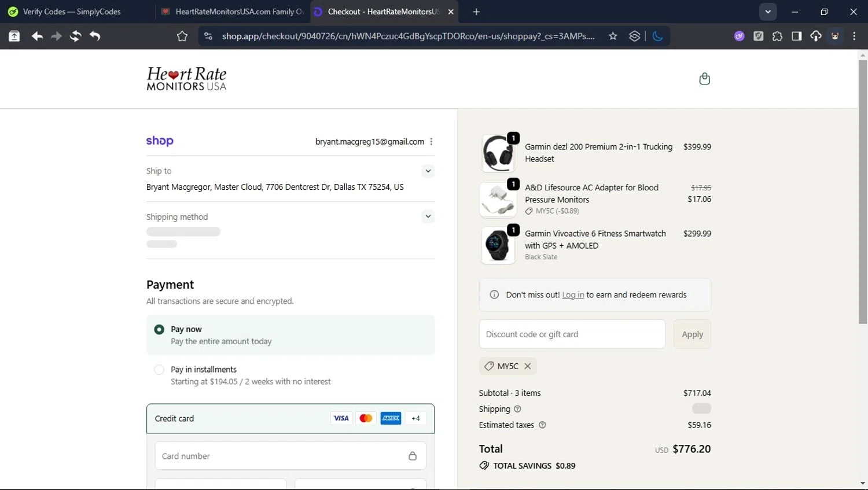Viewport: 868px width, 490px height.
Task: Click the lock icon in the card number field
Action: coord(413,456)
